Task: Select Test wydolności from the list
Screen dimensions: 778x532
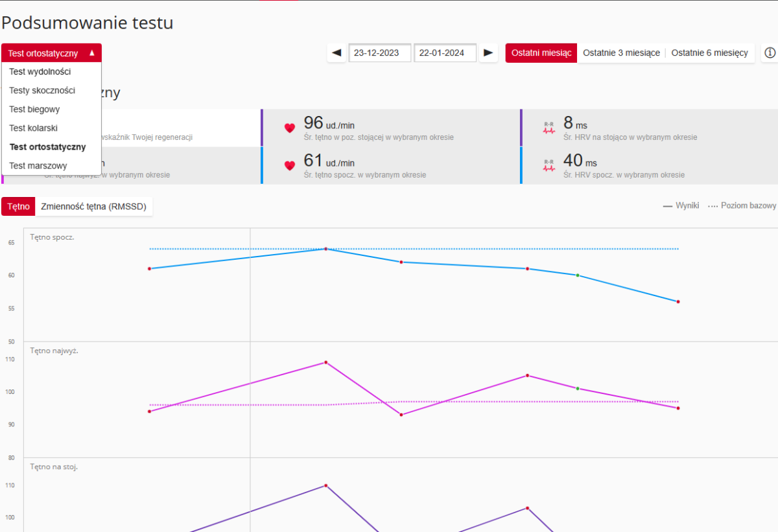Action: coord(40,72)
